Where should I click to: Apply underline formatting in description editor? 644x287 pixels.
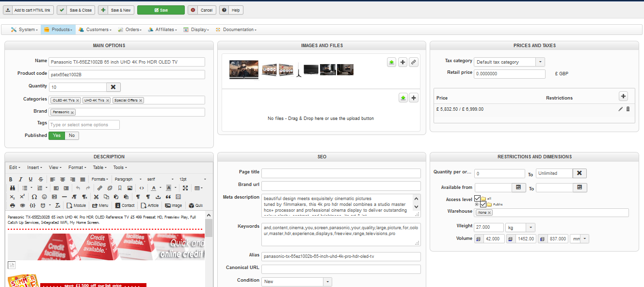[x=31, y=179]
